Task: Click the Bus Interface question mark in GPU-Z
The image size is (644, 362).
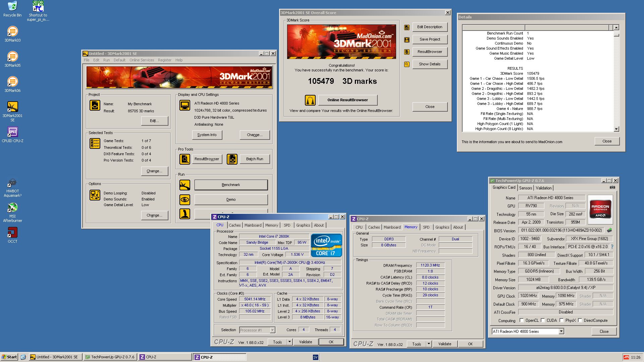Action: point(612,247)
